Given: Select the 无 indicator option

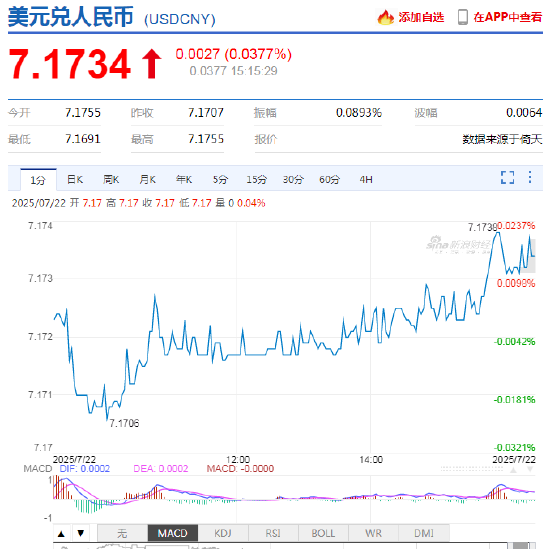Looking at the screenshot, I should 122,534.
